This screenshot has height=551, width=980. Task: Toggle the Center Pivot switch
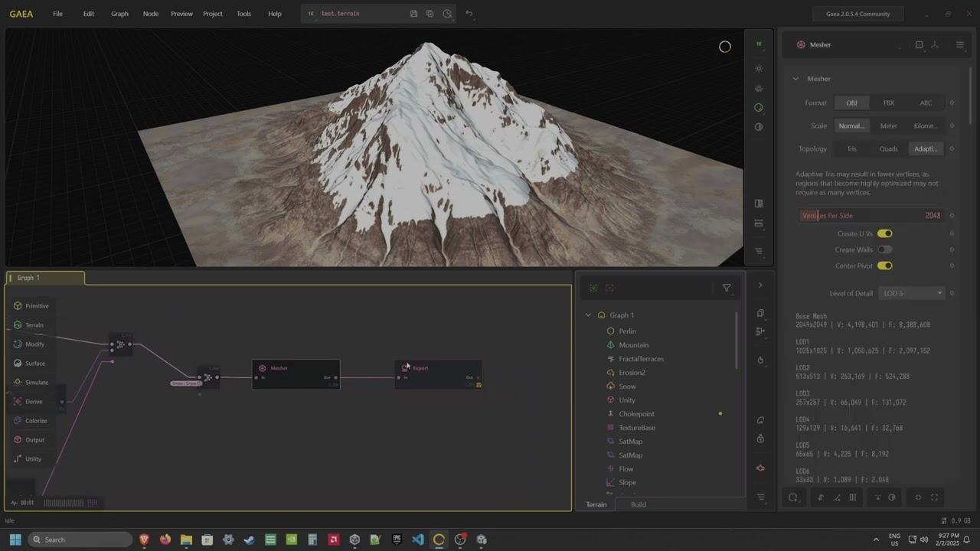pos(885,266)
